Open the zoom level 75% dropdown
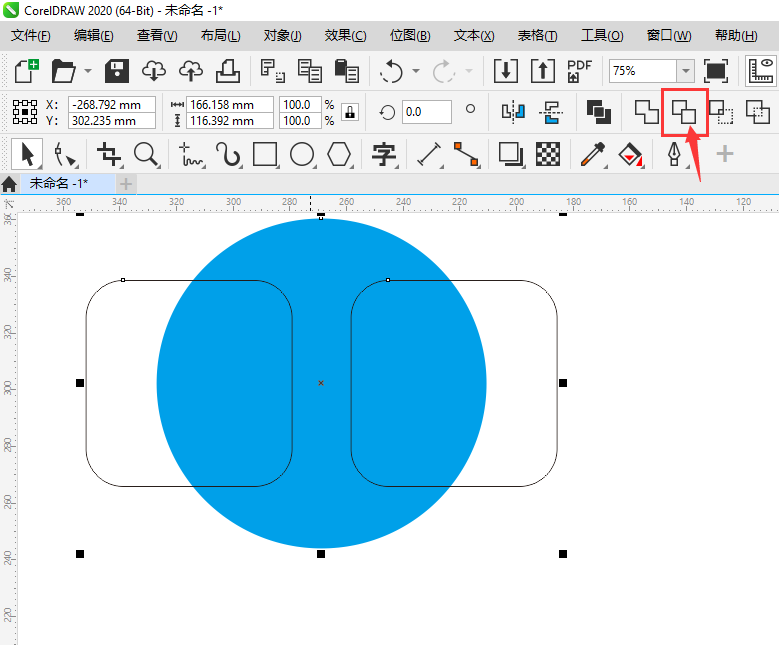The image size is (779, 645). 685,71
